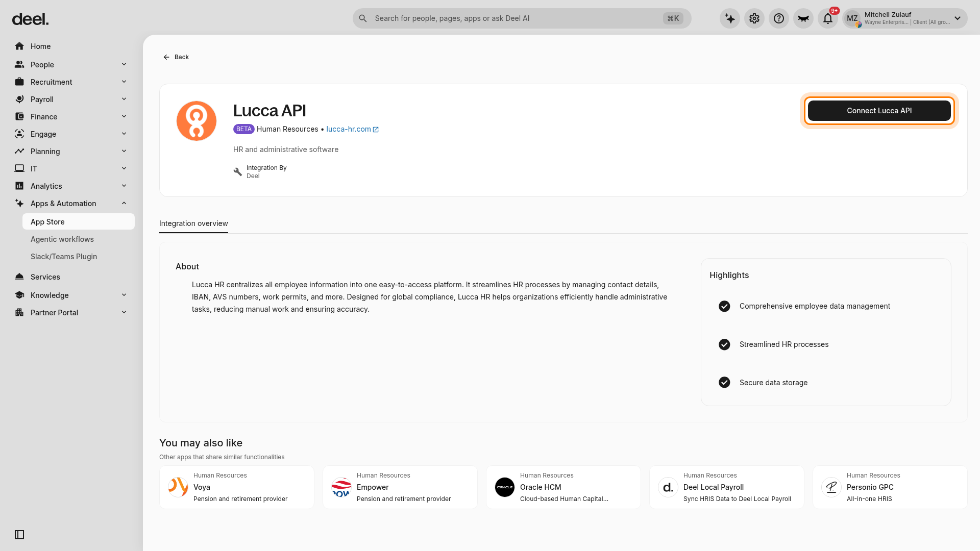
Task: Click the ⌘K shortcut badge
Action: pos(673,18)
